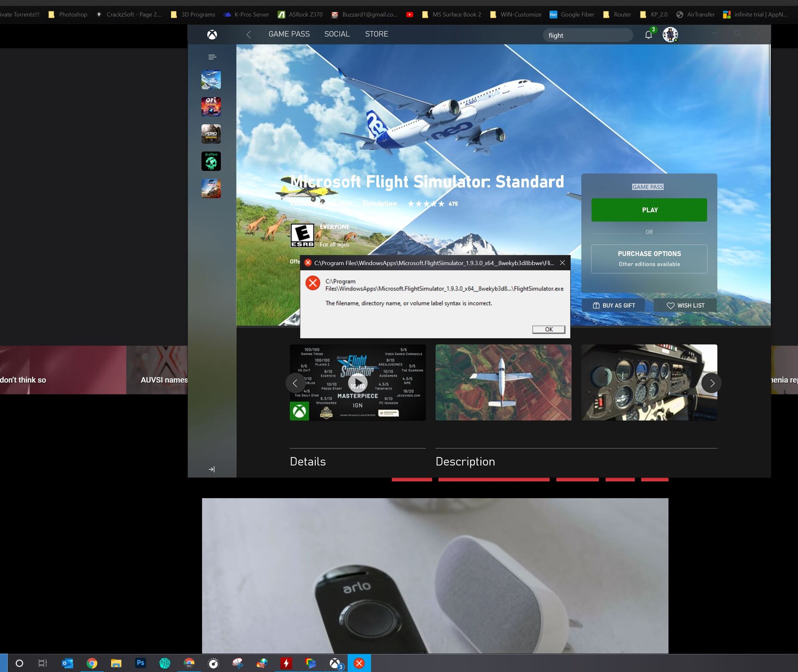The width and height of the screenshot is (798, 672).
Task: Open the Xbox app taskbar icon
Action: (335, 663)
